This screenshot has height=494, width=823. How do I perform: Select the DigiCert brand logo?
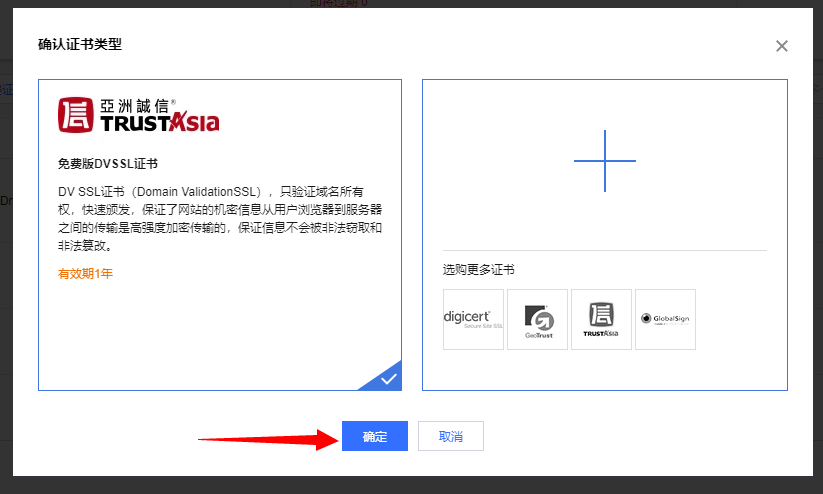(x=473, y=319)
